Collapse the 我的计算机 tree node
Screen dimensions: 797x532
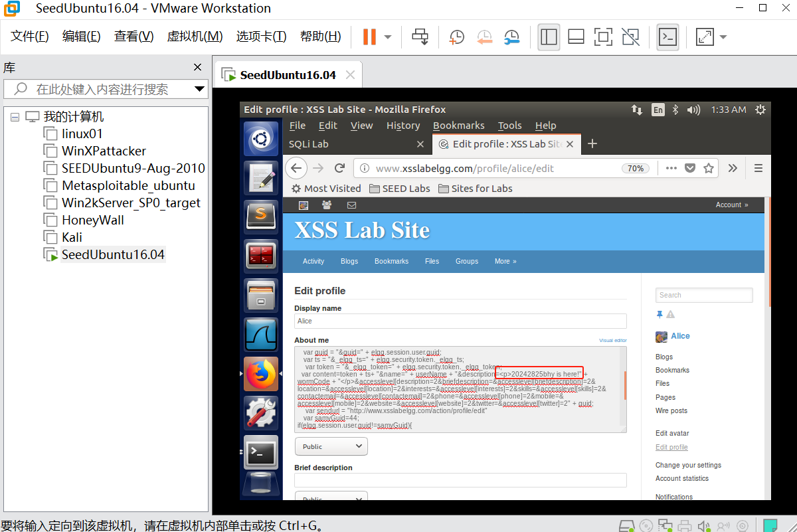pyautogui.click(x=15, y=117)
